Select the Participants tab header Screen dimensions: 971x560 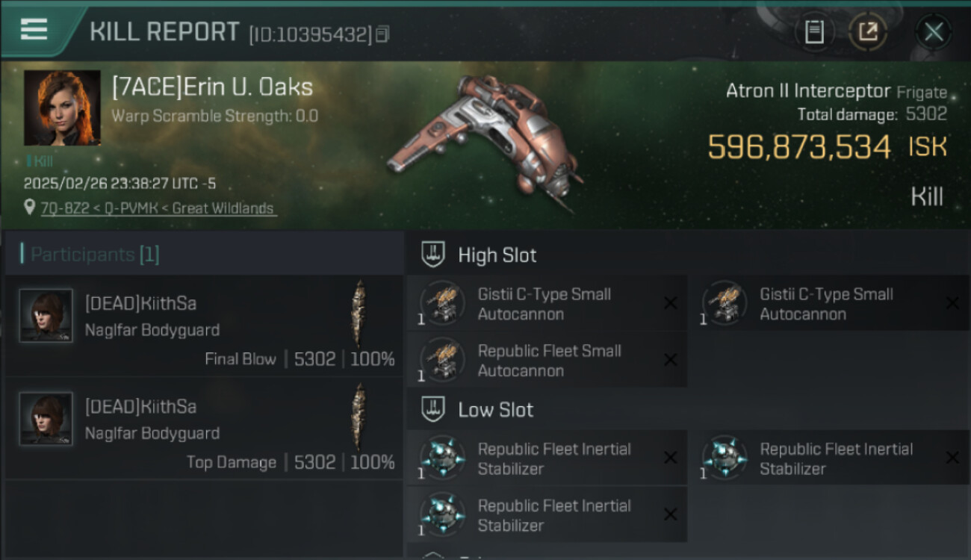90,255
